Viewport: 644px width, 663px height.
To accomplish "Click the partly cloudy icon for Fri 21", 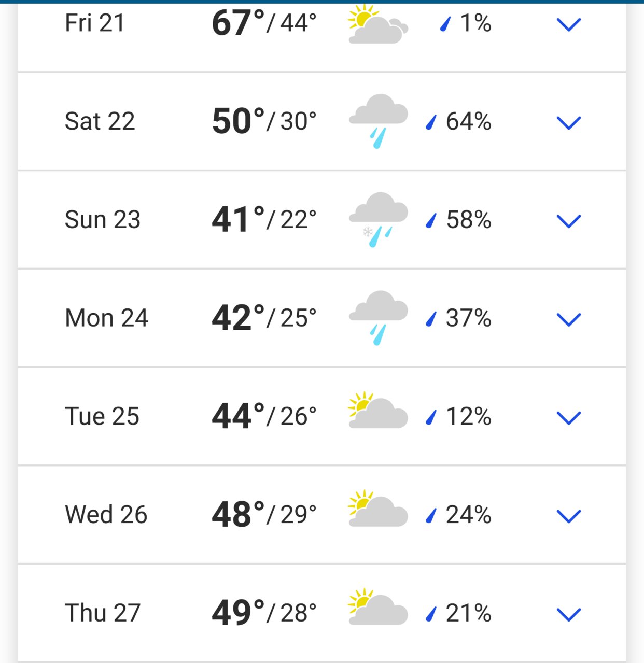I will (x=378, y=24).
